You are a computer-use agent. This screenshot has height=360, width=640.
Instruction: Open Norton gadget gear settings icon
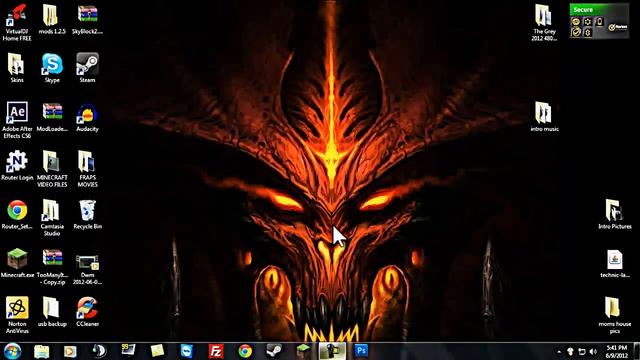(587, 22)
